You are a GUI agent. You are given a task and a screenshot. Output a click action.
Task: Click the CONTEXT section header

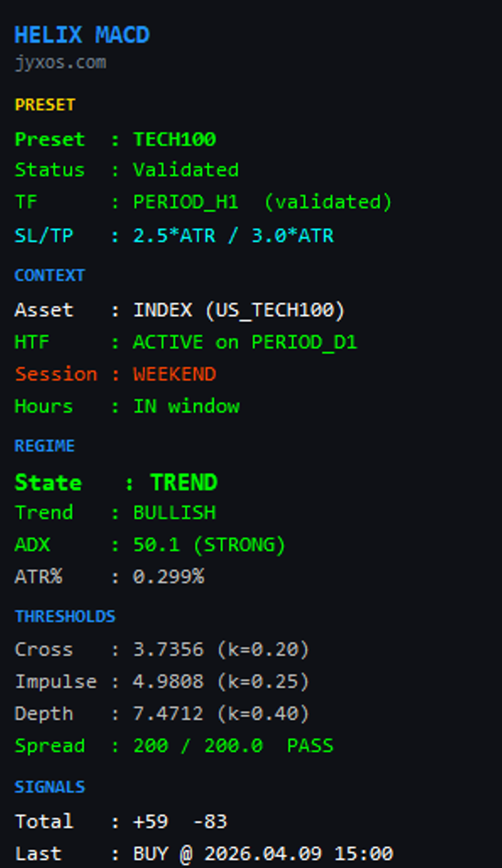[x=49, y=275]
